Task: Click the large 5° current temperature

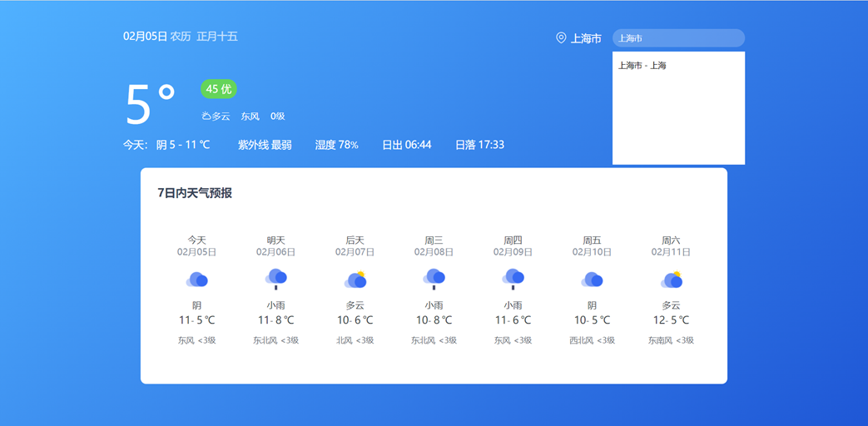Action: [151, 103]
